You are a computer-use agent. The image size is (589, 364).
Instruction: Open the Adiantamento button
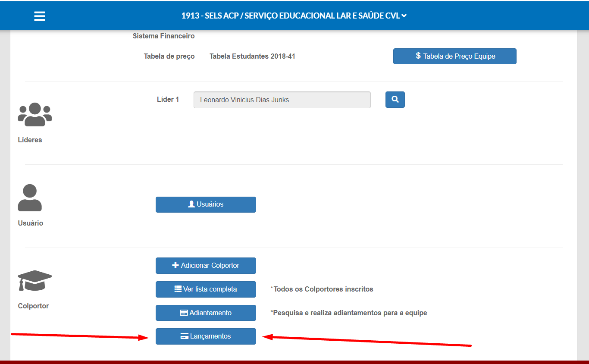coord(206,313)
